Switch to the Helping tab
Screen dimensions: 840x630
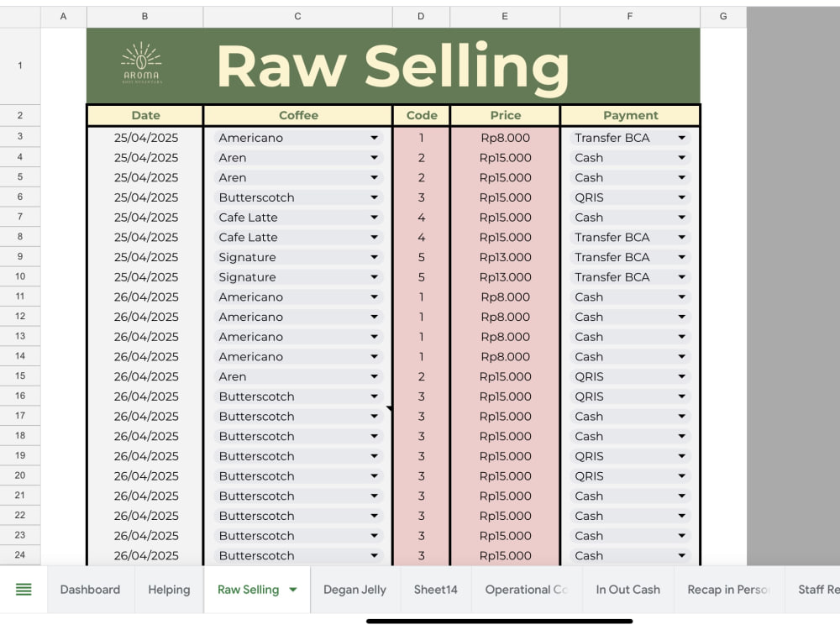[170, 590]
